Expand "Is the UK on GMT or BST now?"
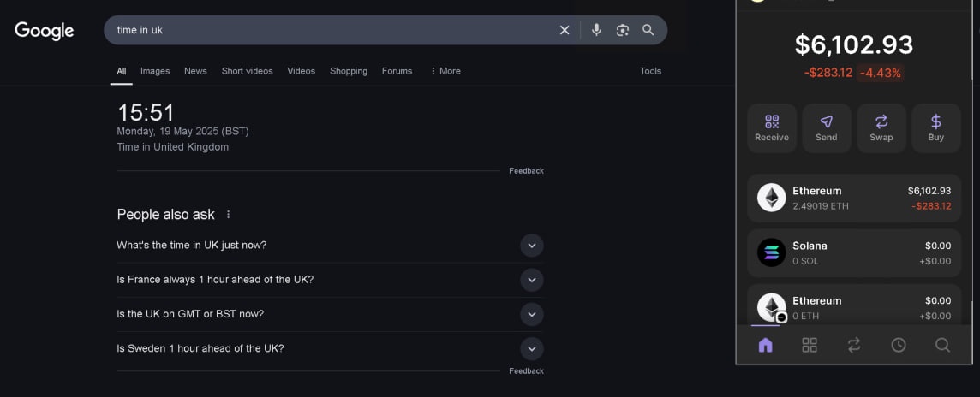 [x=531, y=314]
